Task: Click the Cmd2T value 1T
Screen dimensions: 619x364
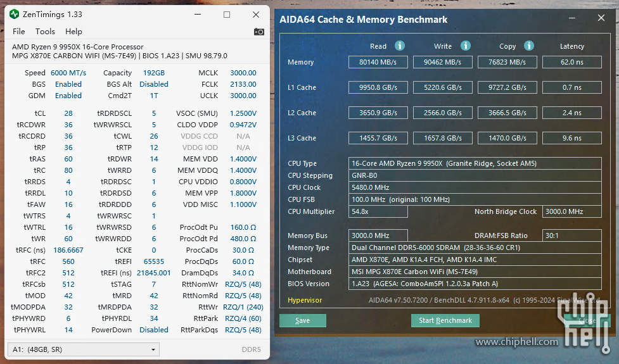Action: pyautogui.click(x=154, y=96)
